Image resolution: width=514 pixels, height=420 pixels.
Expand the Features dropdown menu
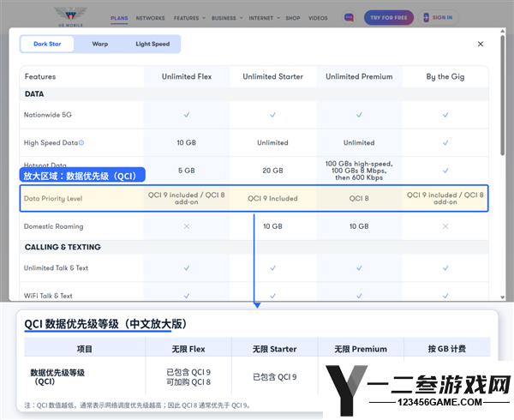189,18
